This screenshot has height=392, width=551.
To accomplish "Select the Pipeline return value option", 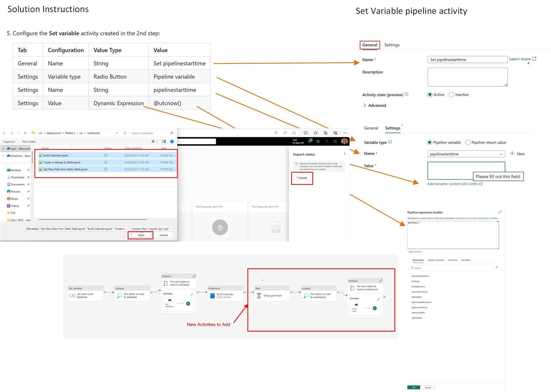I will 468,143.
